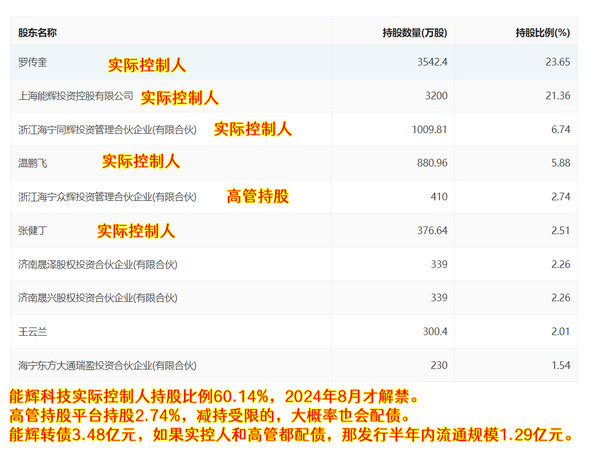Select shareholder name 张健丁
This screenshot has height=453, width=600.
coord(33,231)
